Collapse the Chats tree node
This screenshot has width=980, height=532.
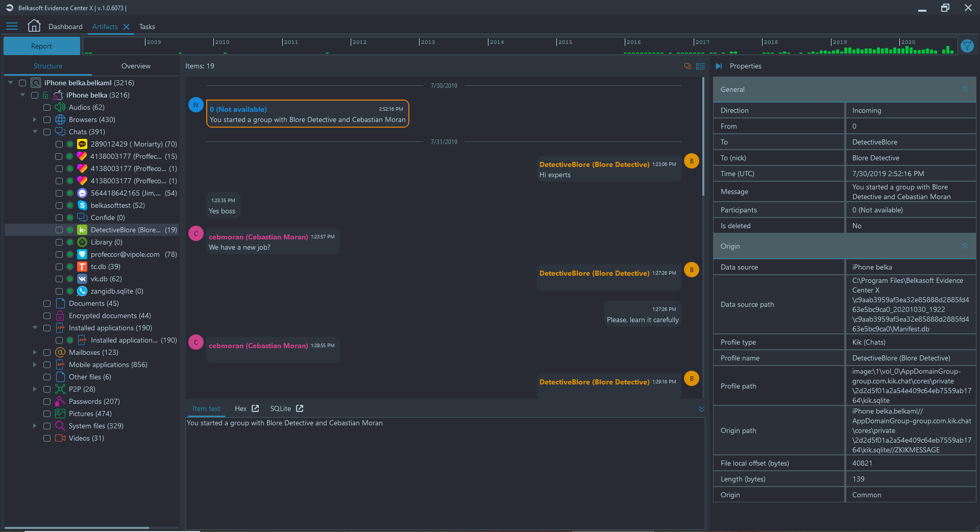pyautogui.click(x=35, y=132)
